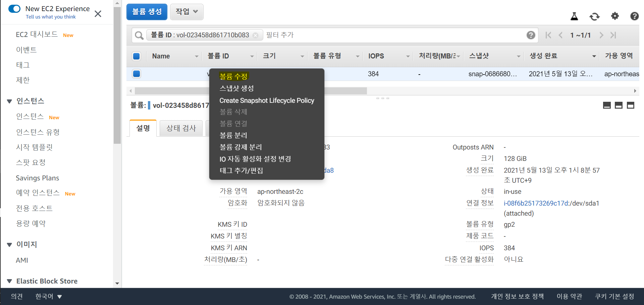Open the 스냅샷 column dropdown arrow
644x305 pixels.
[x=519, y=56]
